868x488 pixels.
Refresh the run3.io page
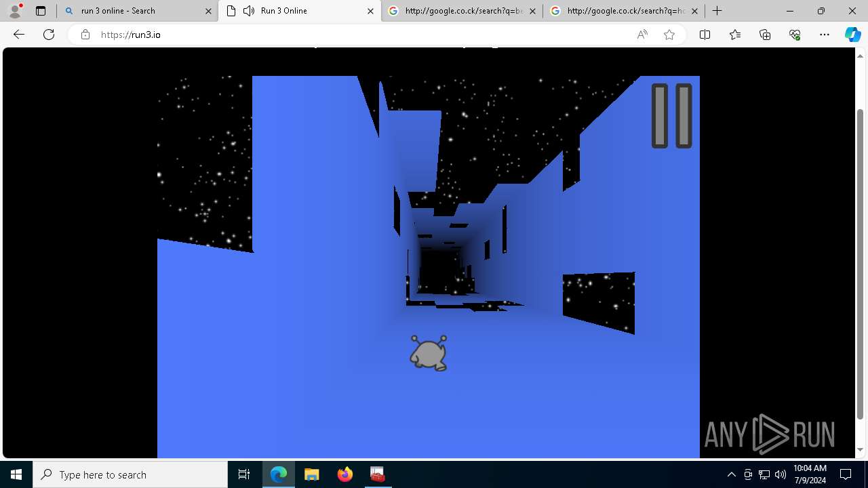click(49, 35)
